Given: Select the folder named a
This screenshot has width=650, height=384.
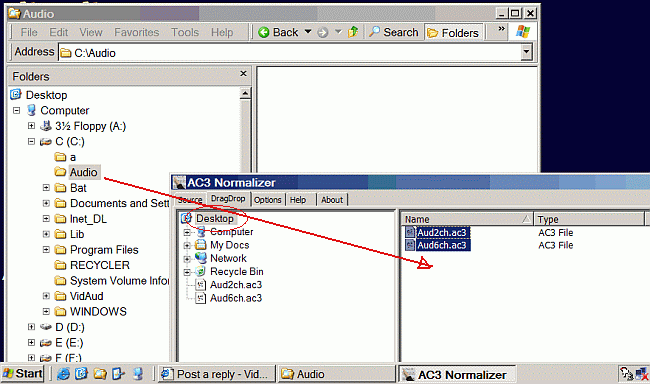Looking at the screenshot, I should coord(73,157).
